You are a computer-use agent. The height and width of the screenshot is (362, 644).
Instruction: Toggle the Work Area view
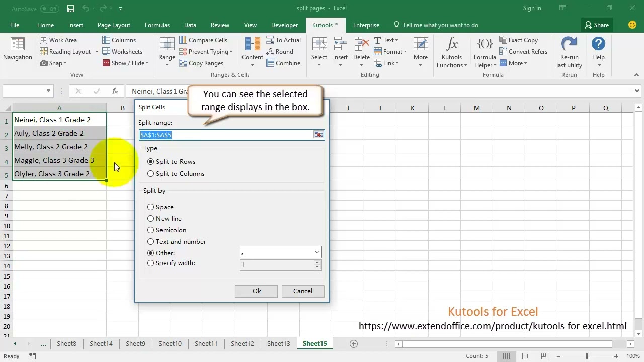58,40
